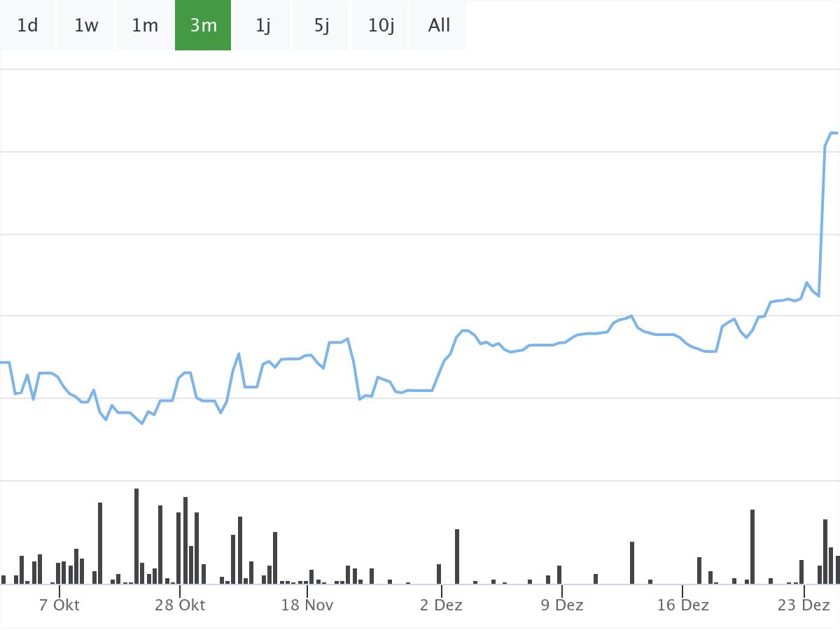The width and height of the screenshot is (840, 630).
Task: Select the 9 Dez axis marker
Action: tap(561, 605)
